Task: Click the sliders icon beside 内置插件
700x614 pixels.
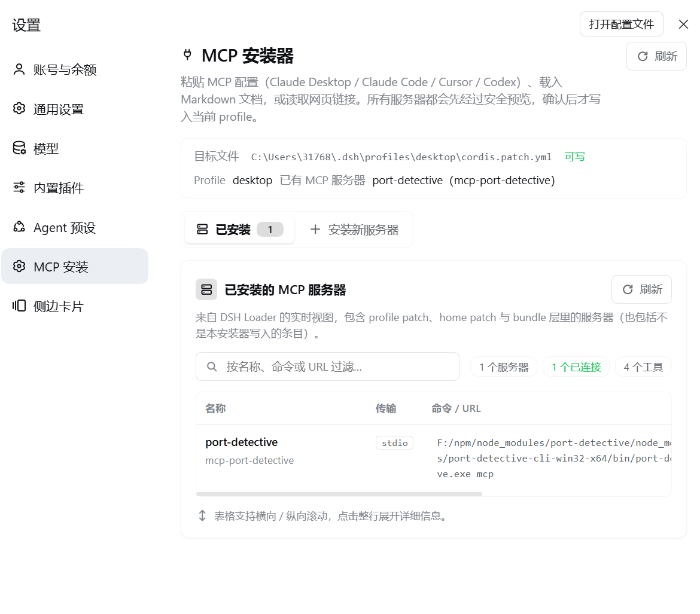Action: pyautogui.click(x=19, y=187)
